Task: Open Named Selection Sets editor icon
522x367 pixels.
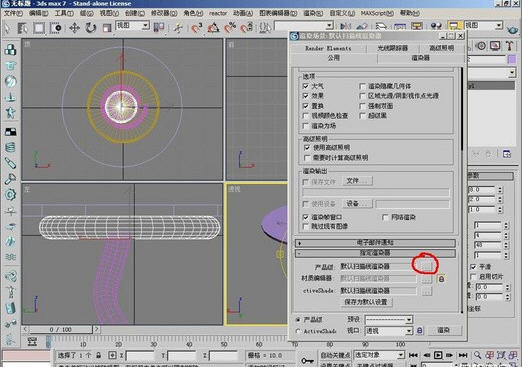Action: (265, 27)
